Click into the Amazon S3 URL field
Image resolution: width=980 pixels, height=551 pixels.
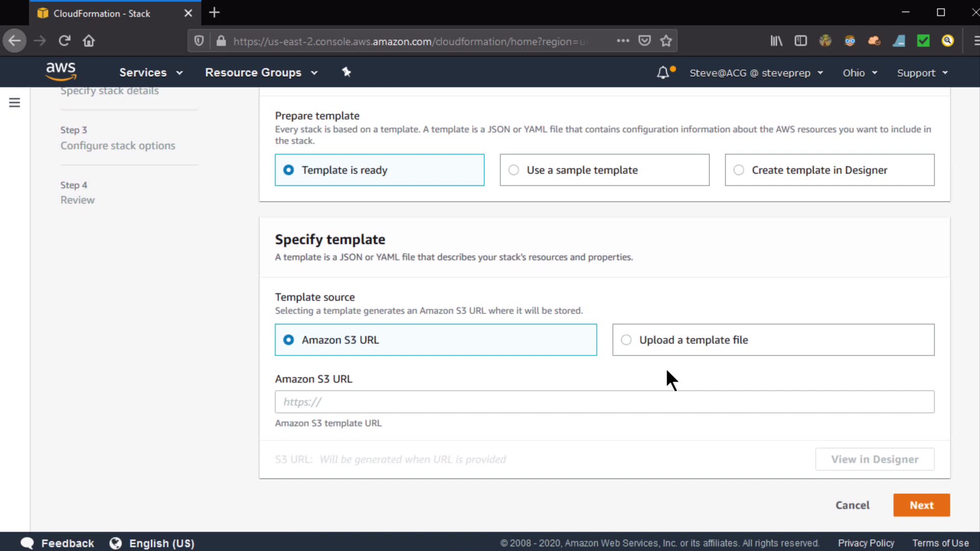pos(604,402)
